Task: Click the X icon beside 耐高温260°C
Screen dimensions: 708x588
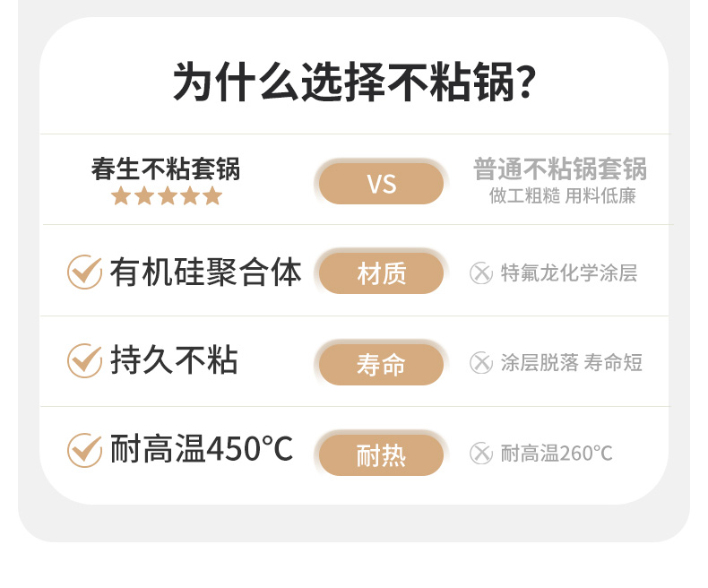Action: 481,453
